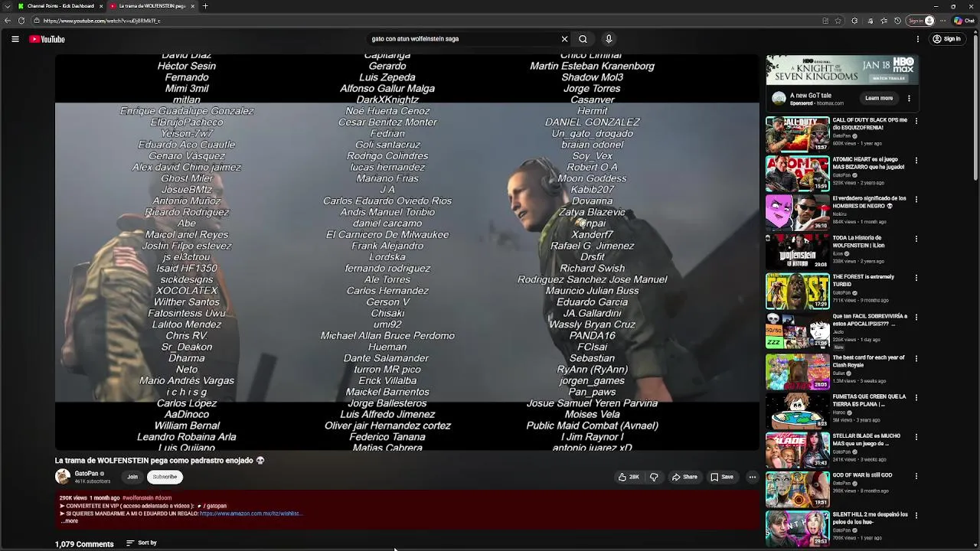Share the Wolfenstein video
The width and height of the screenshot is (980, 551).
click(x=684, y=477)
